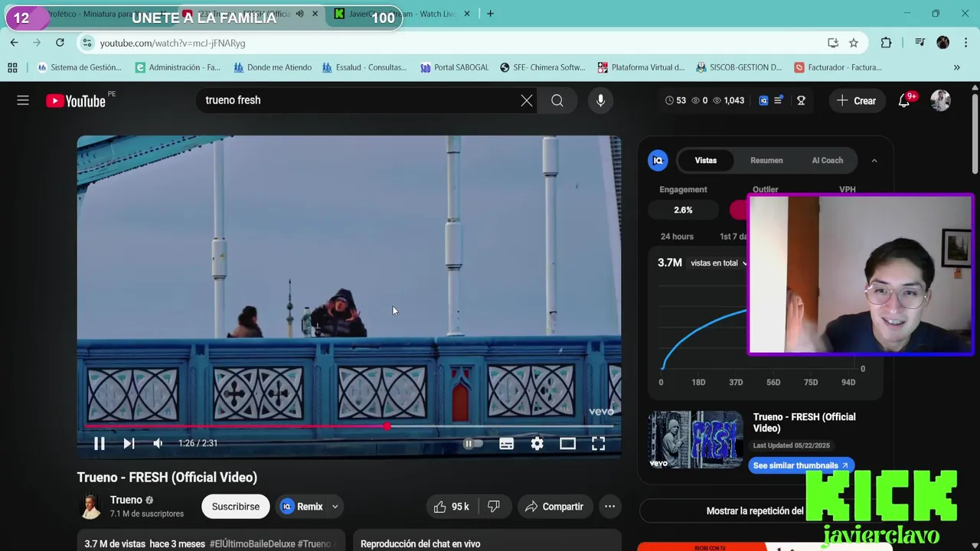Open the vidIQ trophy icon in the header
Viewport: 980px width, 551px height.
point(801,100)
